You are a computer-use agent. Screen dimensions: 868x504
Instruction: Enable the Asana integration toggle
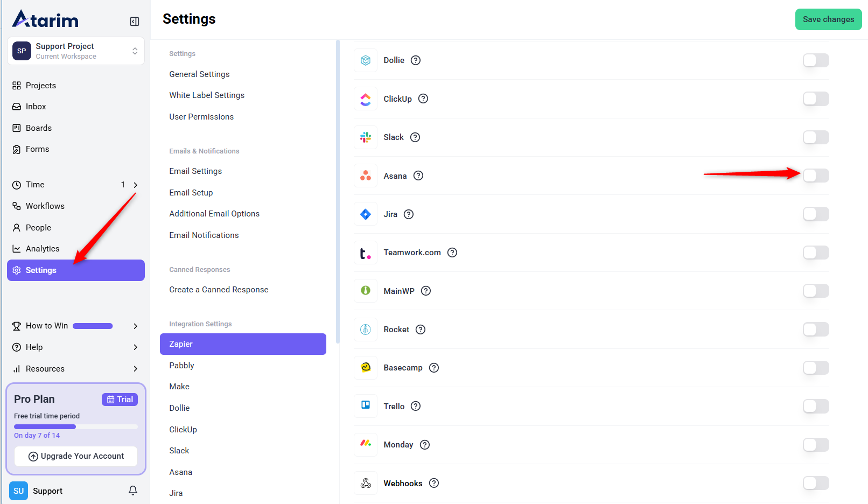tap(815, 176)
